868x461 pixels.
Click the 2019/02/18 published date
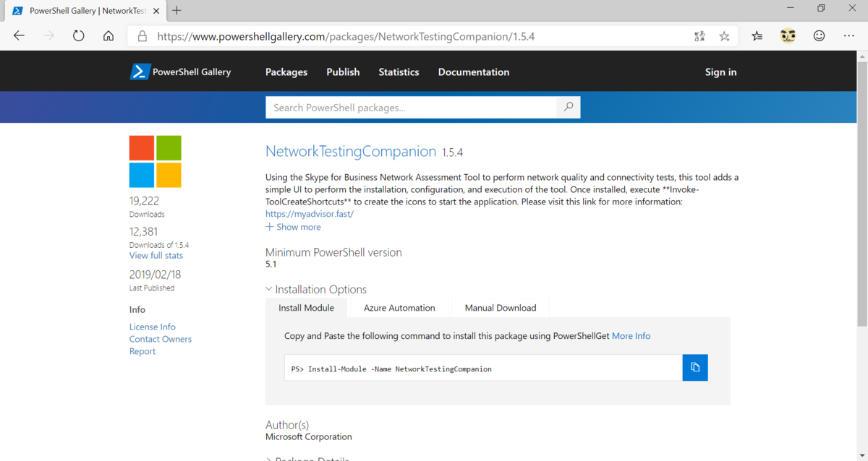155,275
